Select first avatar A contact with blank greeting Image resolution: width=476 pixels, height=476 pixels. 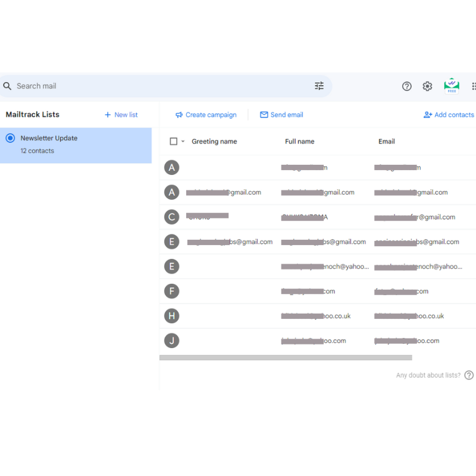172,168
